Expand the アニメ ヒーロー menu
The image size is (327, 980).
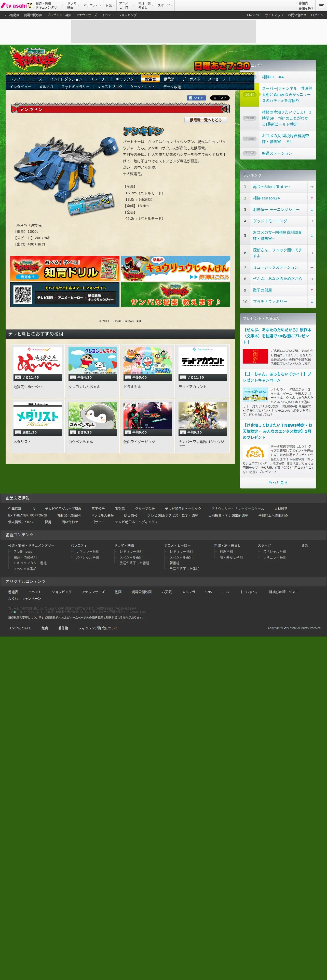[126, 5]
